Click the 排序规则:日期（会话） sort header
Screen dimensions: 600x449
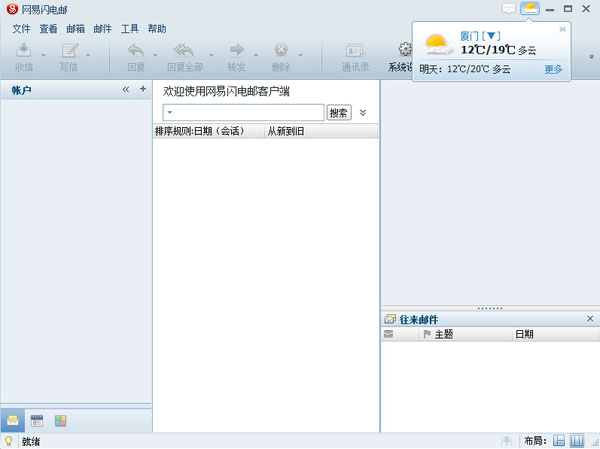209,131
